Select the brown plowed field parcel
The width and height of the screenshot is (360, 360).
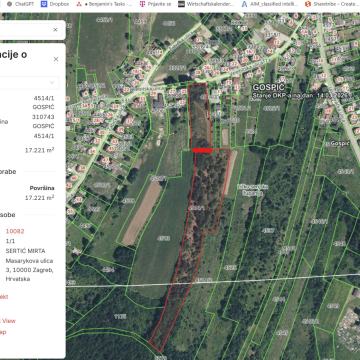[142, 213]
